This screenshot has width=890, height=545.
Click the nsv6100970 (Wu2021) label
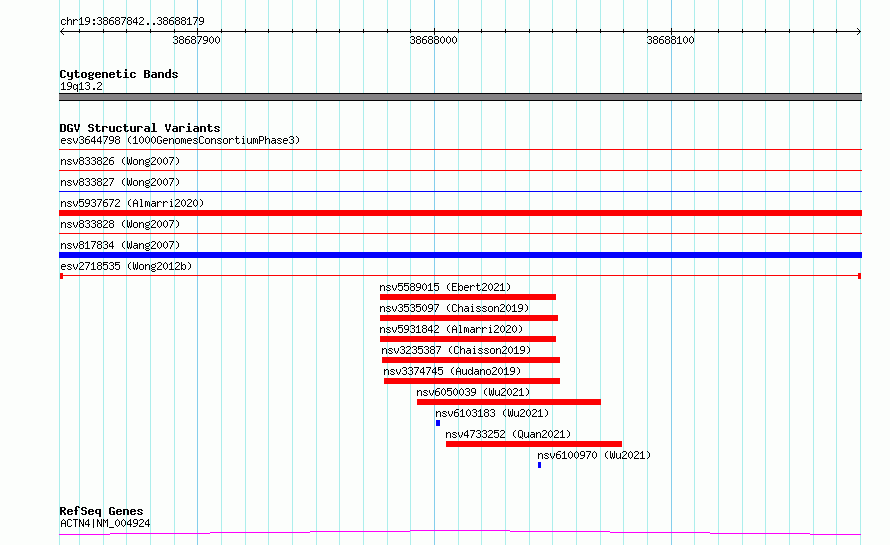click(x=594, y=455)
